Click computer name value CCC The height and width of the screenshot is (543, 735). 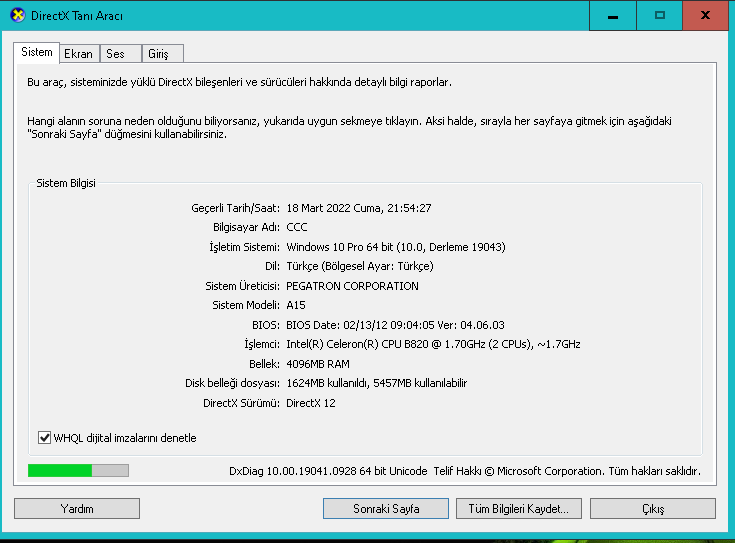pos(297,227)
